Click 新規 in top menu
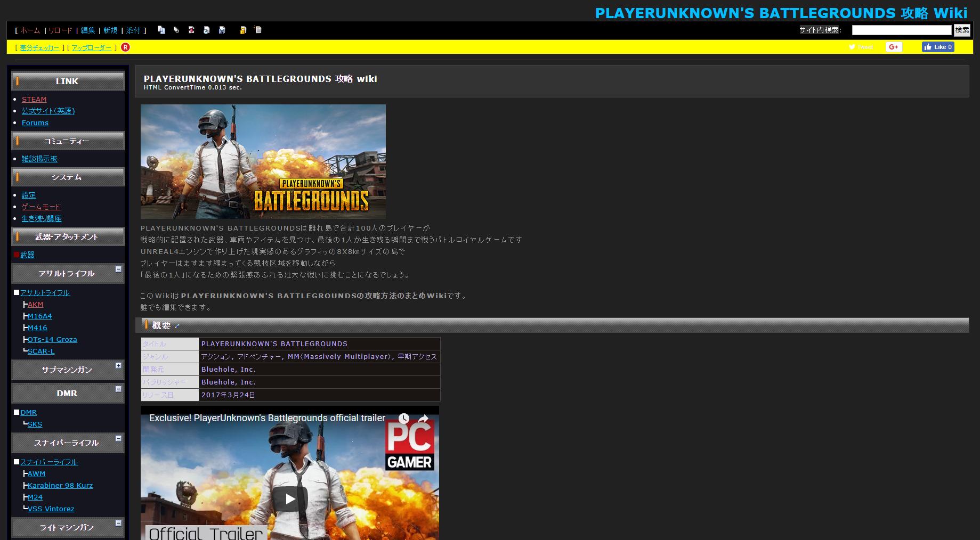 tap(110, 31)
